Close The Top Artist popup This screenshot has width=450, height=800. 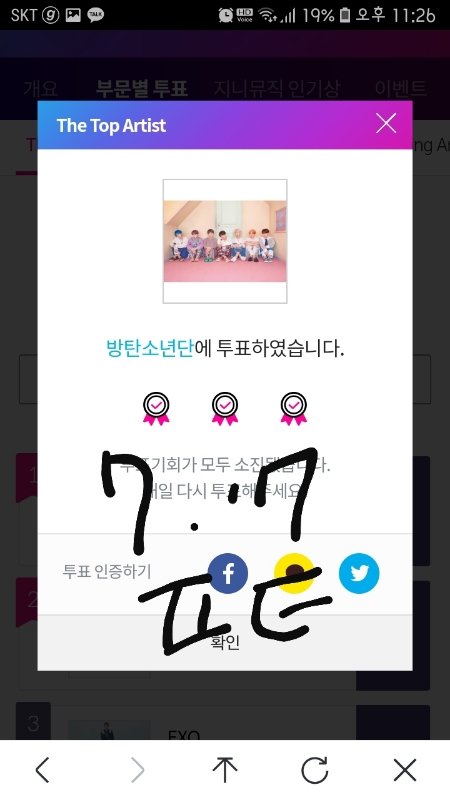(386, 123)
